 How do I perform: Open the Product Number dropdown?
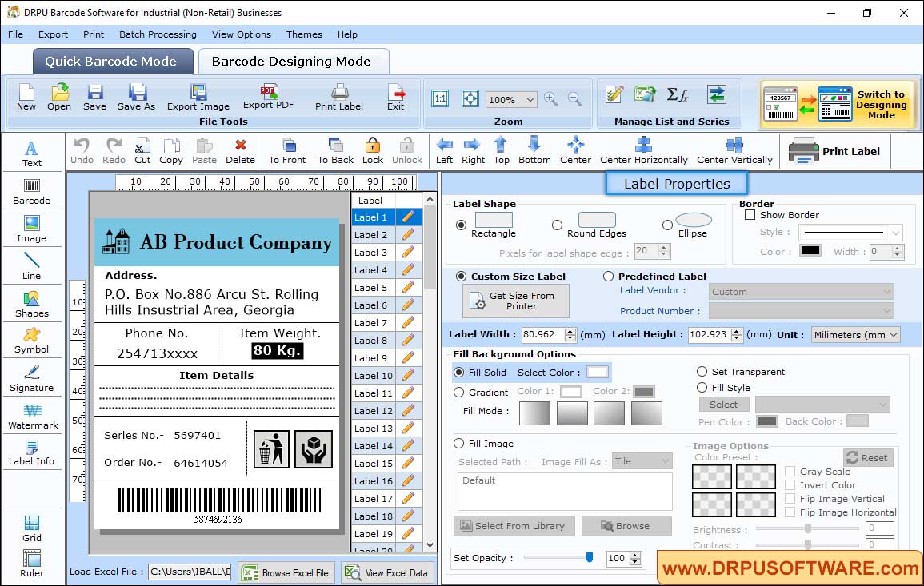tap(802, 311)
